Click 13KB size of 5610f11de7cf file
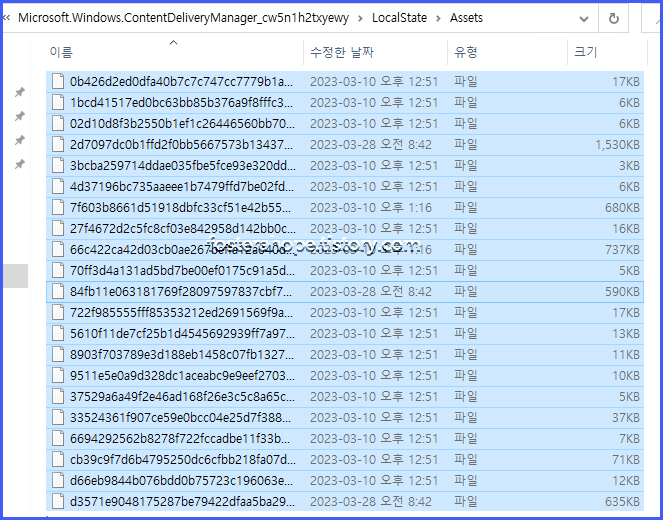Screen dimensions: 663x520 point(626,334)
